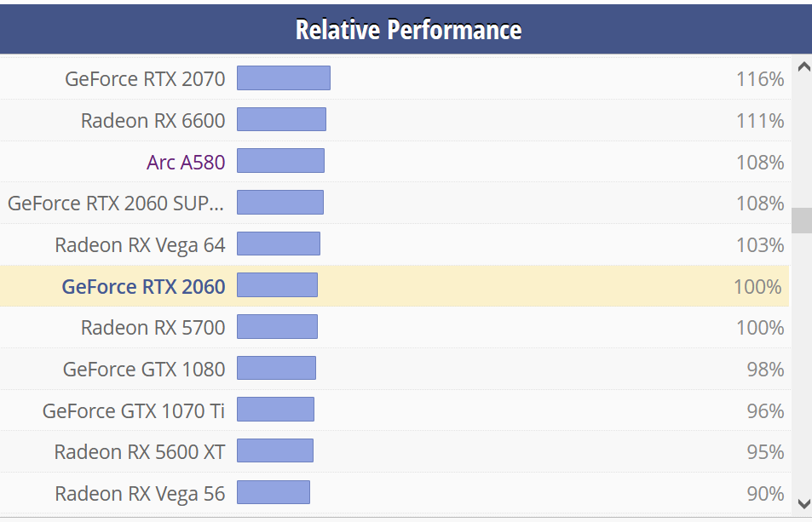Open the Radeon RX 5600 XT link
The width and height of the screenshot is (812, 522).
140,452
